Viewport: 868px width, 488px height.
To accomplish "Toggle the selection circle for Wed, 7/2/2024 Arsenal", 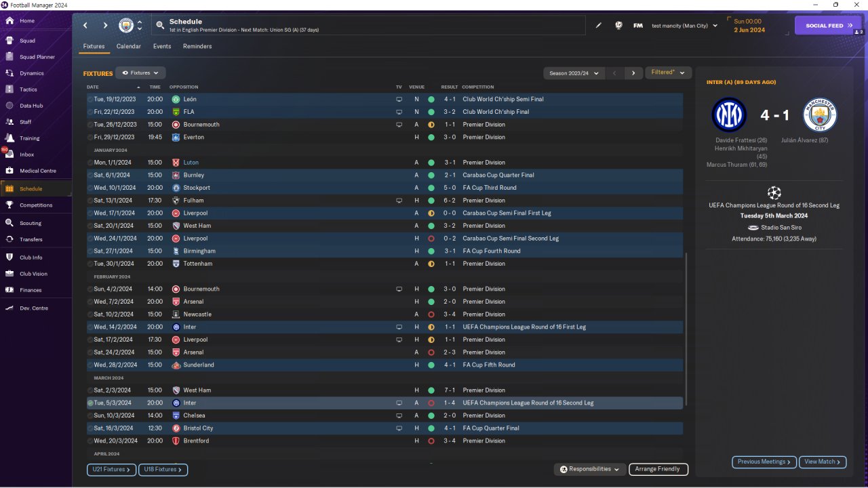I will (x=90, y=302).
